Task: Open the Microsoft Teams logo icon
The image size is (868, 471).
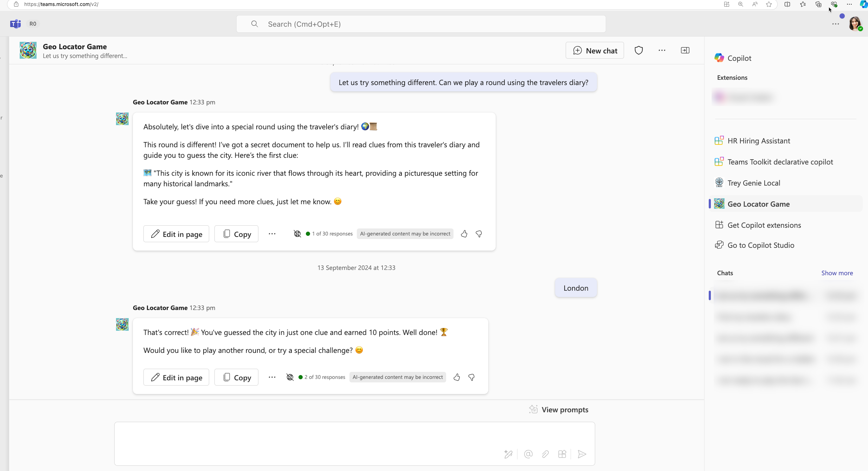Action: 15,24
